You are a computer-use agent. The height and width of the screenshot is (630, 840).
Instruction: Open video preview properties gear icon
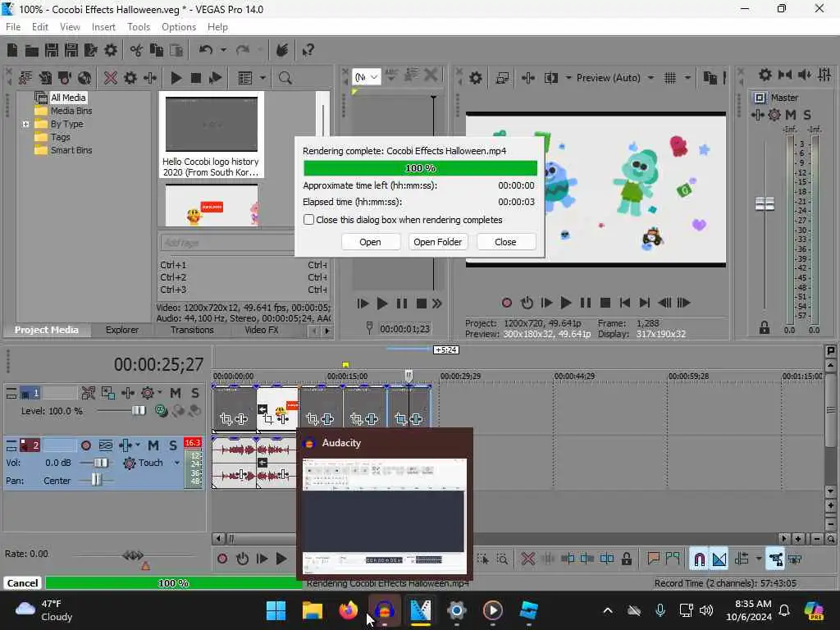475,78
